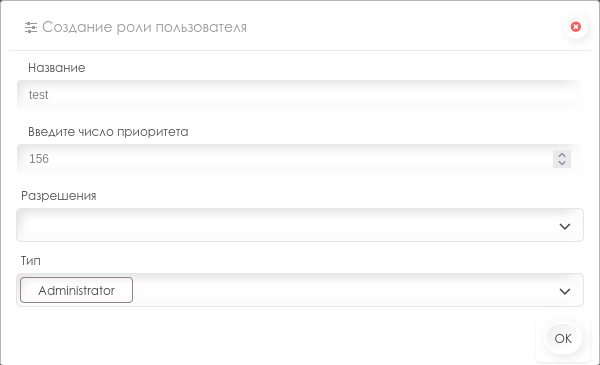Click the sliders icon beside dialog title

(x=31, y=28)
